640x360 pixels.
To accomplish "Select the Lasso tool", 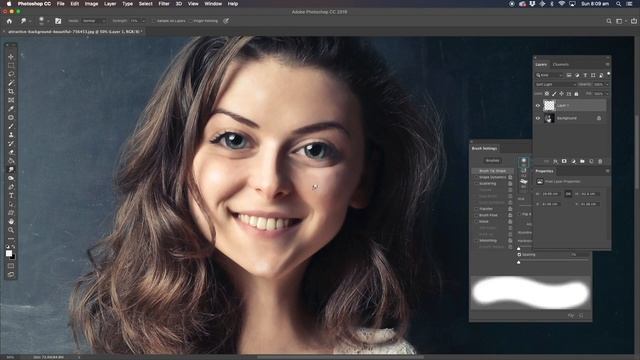I will [x=11, y=74].
